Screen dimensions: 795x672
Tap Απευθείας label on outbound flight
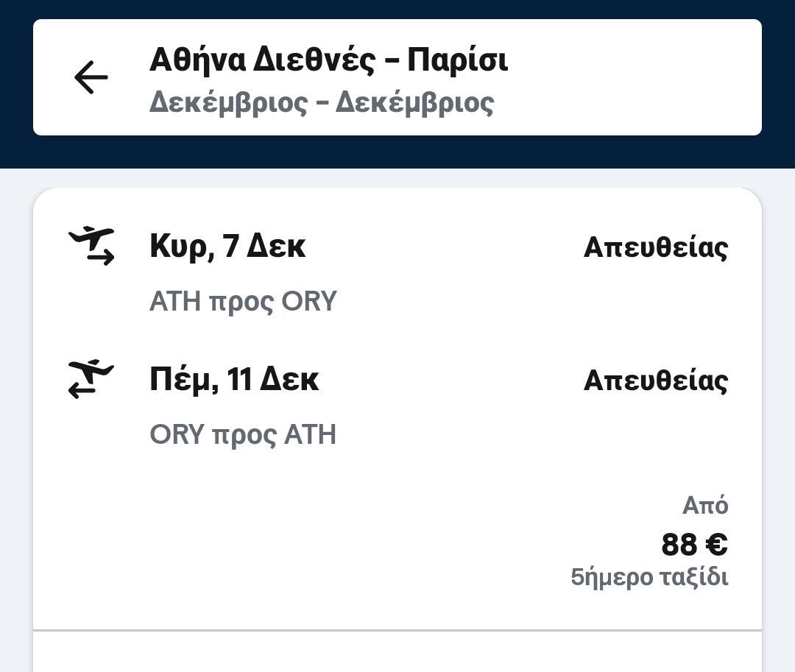(655, 247)
